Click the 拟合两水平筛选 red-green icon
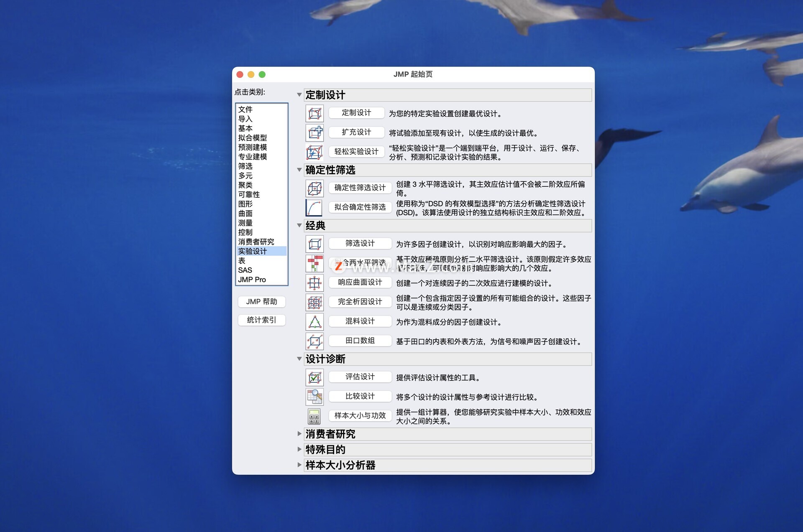This screenshot has height=532, width=803. click(x=315, y=263)
